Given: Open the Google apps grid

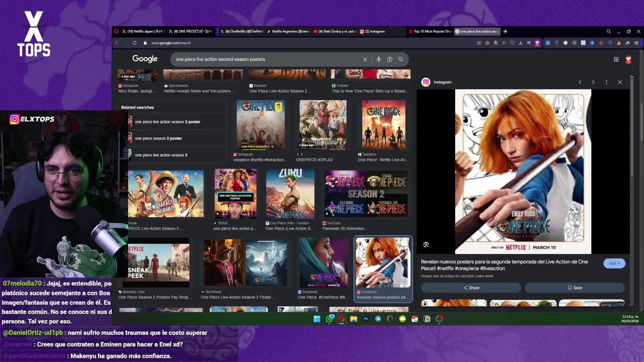Looking at the screenshot, I should [x=616, y=59].
